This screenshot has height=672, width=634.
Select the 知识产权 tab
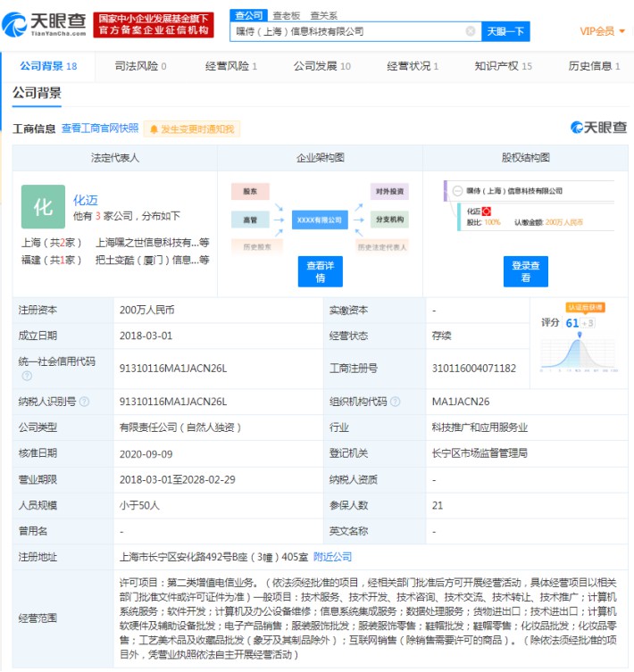point(503,66)
